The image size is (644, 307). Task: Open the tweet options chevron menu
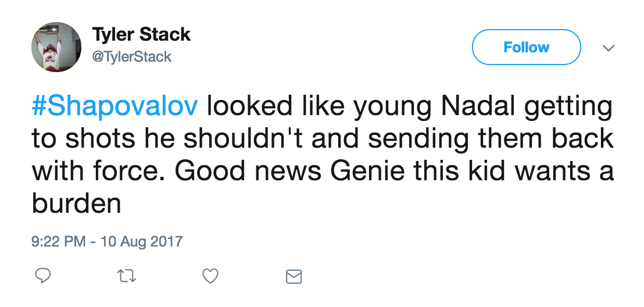[608, 48]
